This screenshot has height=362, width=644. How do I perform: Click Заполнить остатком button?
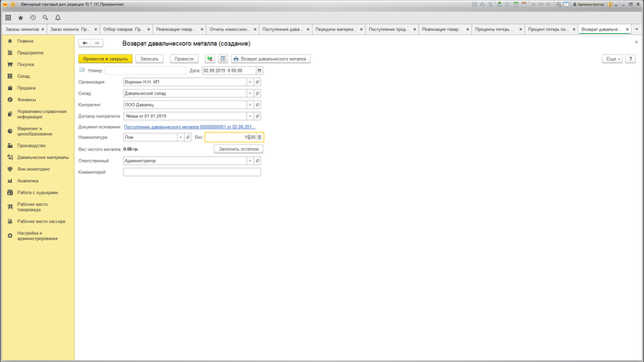238,149
